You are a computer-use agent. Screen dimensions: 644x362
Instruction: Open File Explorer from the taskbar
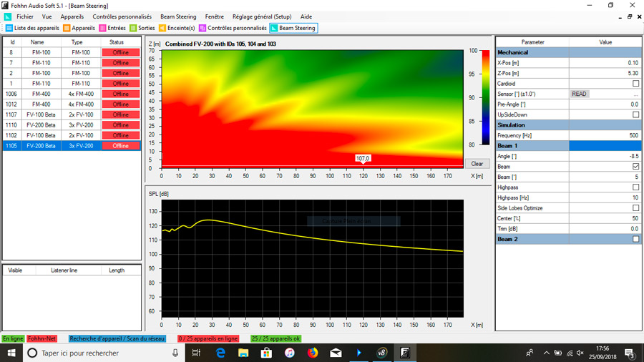(x=243, y=353)
